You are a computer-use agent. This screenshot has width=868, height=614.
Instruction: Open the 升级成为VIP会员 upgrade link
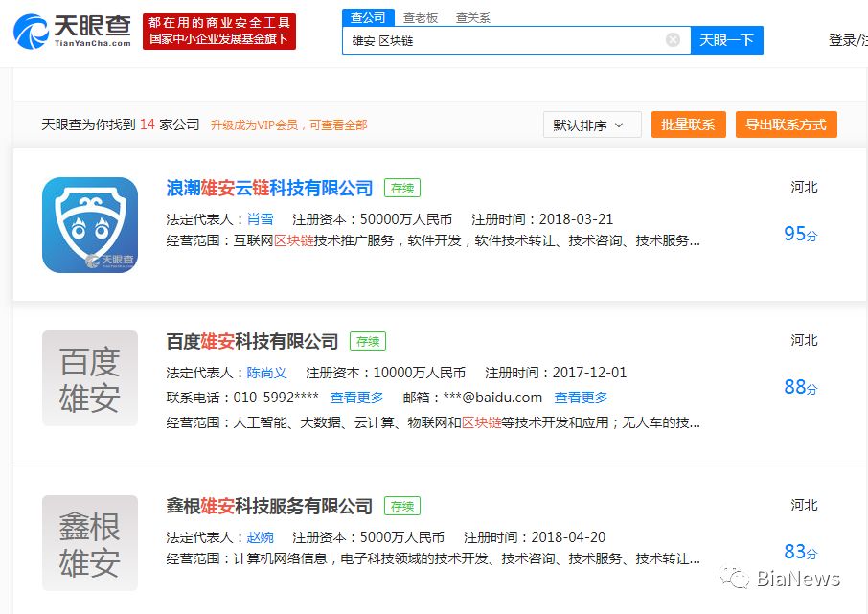coord(288,125)
